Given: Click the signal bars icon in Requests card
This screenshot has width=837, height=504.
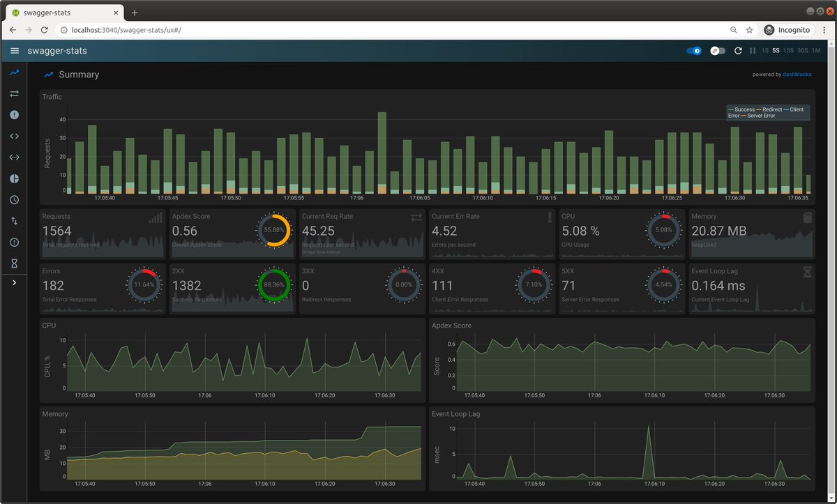Looking at the screenshot, I should click(x=155, y=217).
